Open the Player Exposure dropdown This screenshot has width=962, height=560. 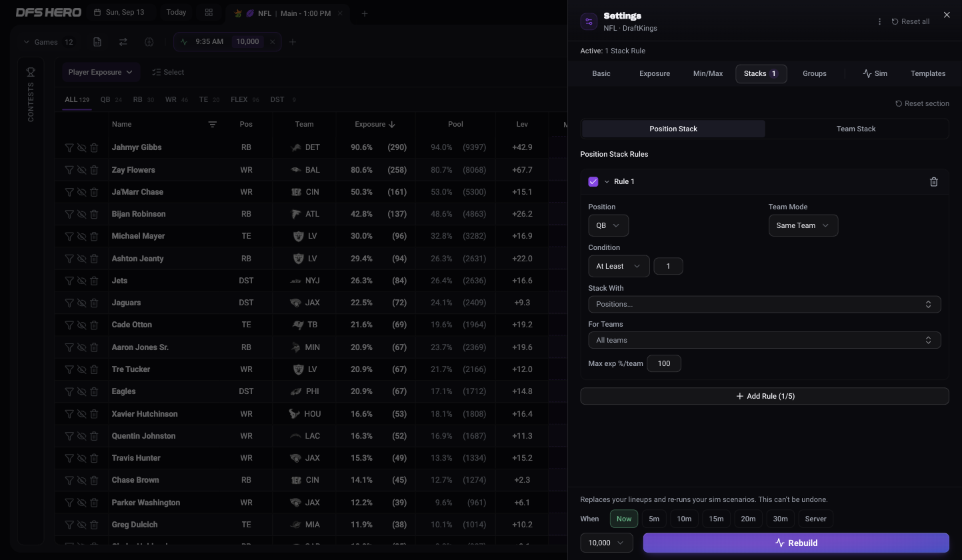click(100, 72)
